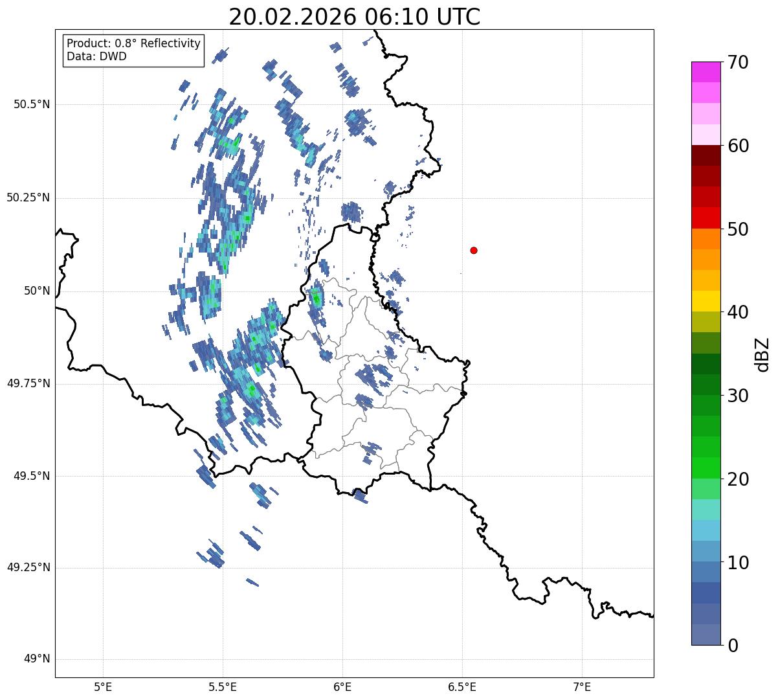Click the "5°E" longitude label
This screenshot has height=700, width=778.
point(103,686)
